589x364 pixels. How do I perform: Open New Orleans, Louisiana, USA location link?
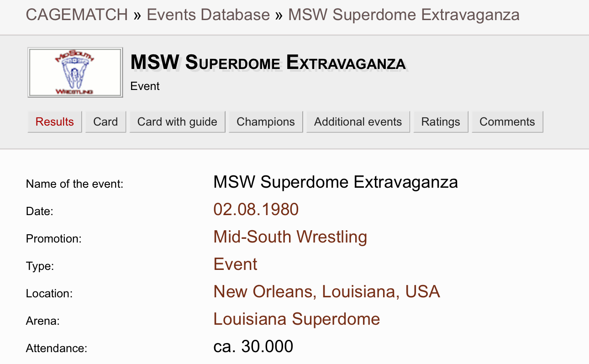coord(327,292)
